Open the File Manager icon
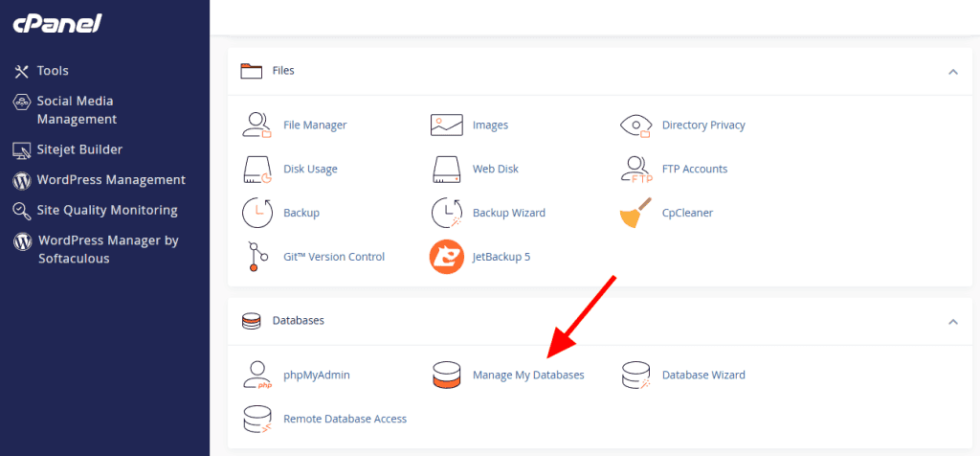 256,125
